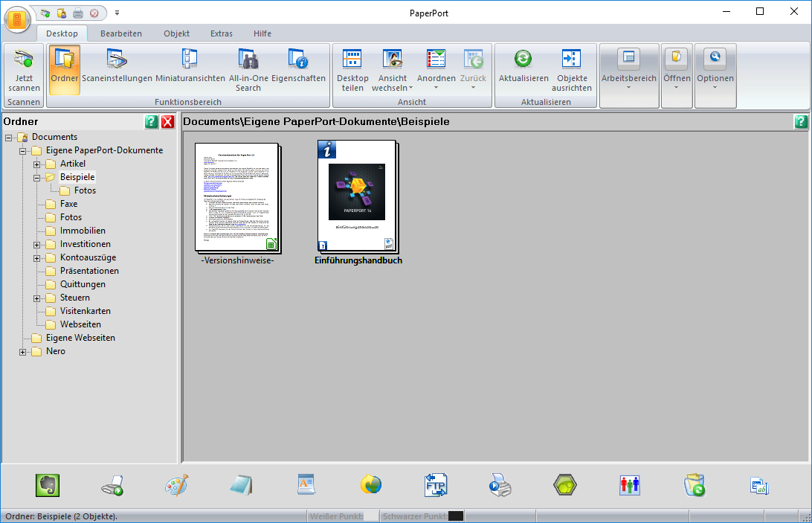This screenshot has height=523, width=812.
Task: Click the paint palette icon in bottom bar
Action: tap(177, 485)
